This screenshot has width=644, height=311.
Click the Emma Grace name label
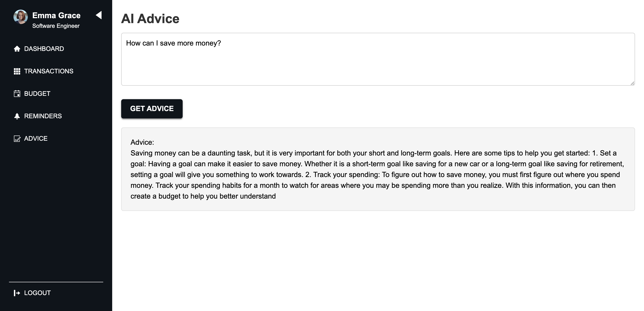pos(56,15)
